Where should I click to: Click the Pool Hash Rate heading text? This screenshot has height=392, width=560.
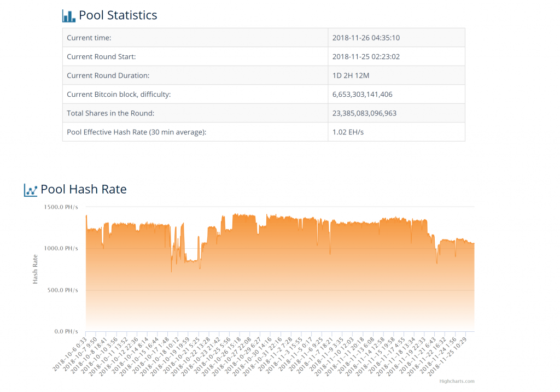click(x=84, y=189)
